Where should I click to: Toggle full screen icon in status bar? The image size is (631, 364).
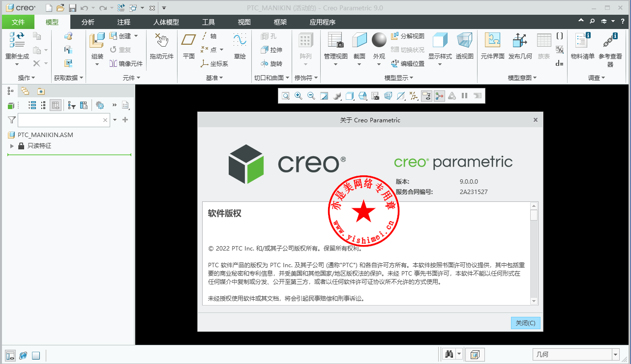tap(36, 356)
